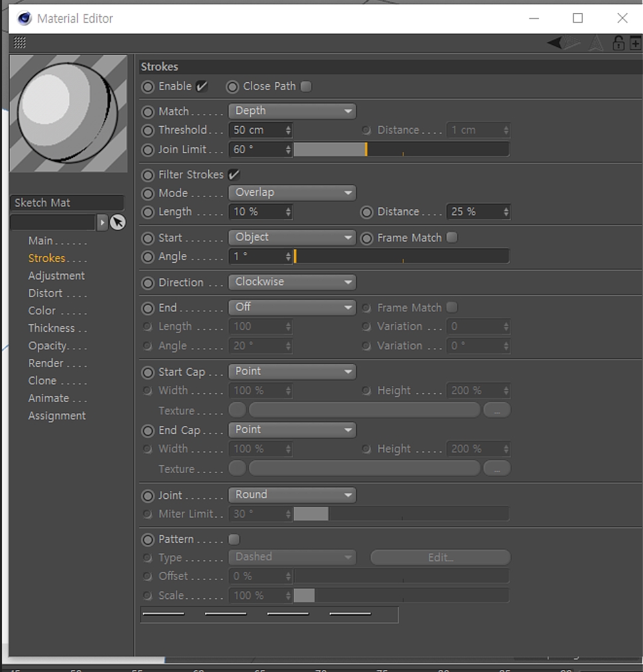
Task: Click the animation dot next to Joint
Action: tap(148, 496)
